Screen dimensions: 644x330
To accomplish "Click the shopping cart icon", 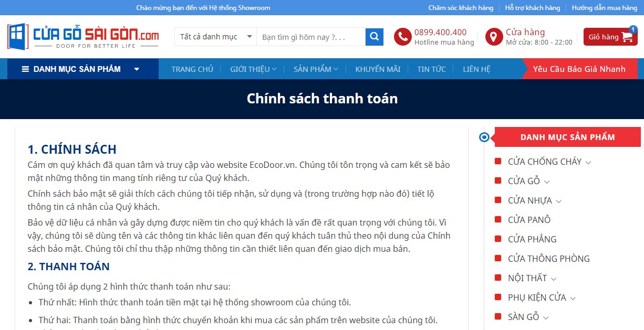I will [x=627, y=37].
